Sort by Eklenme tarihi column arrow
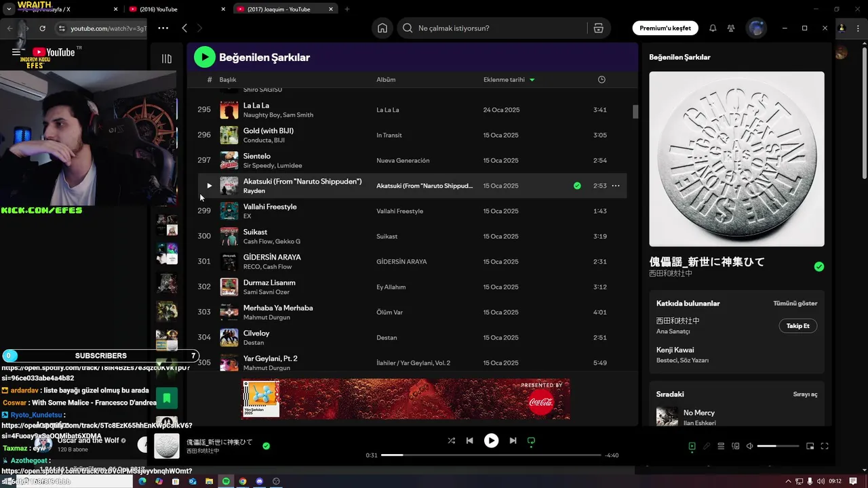 tap(532, 80)
